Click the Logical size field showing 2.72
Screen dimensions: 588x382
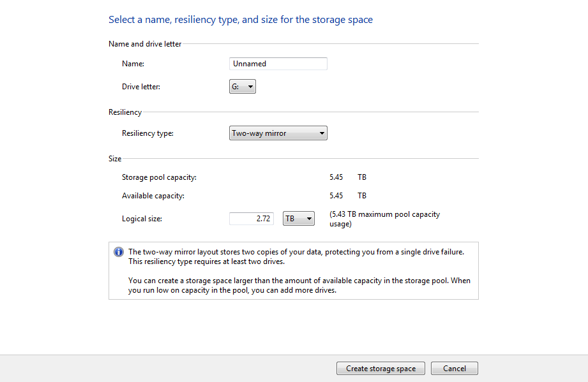point(252,219)
